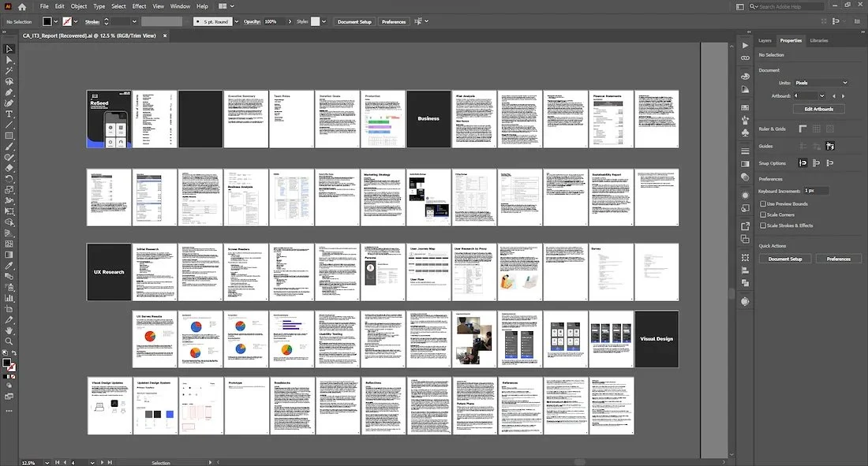Select the Rotate tool

[9, 179]
